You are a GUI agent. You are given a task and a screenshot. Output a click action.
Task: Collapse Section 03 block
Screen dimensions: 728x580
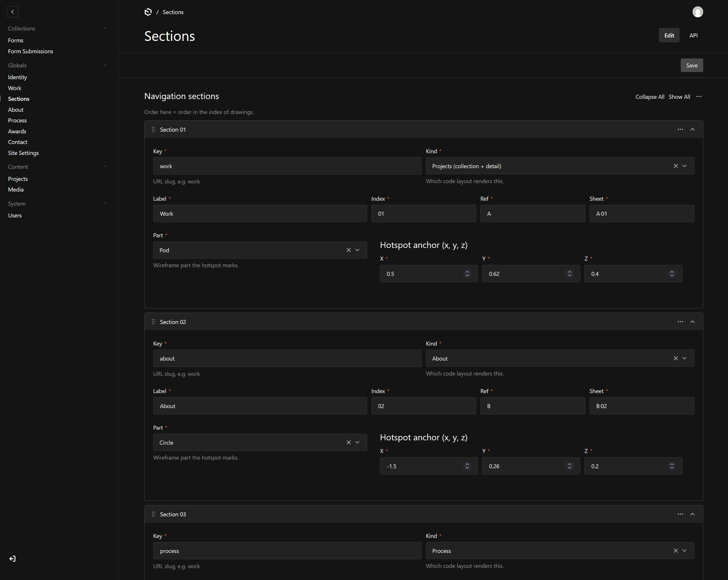click(693, 514)
